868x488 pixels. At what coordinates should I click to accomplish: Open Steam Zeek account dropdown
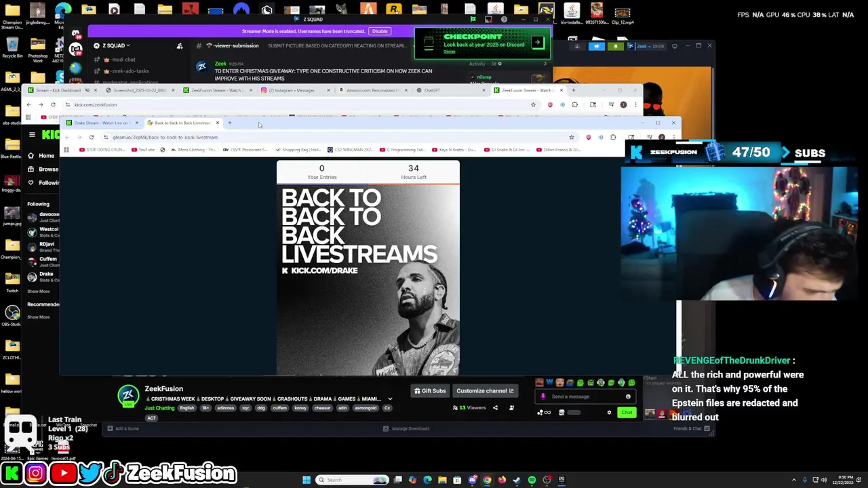[x=648, y=46]
